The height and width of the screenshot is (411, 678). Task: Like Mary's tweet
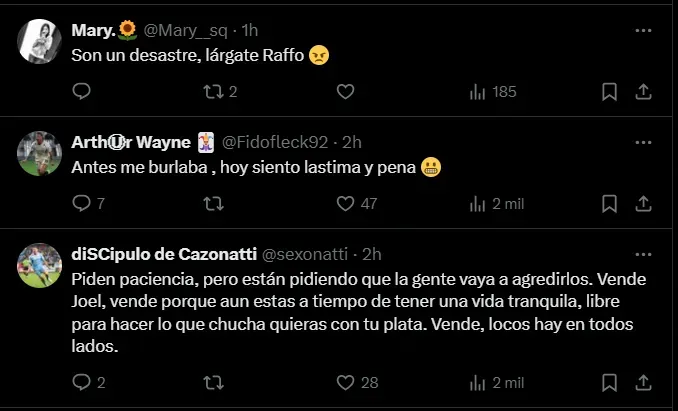tap(345, 92)
